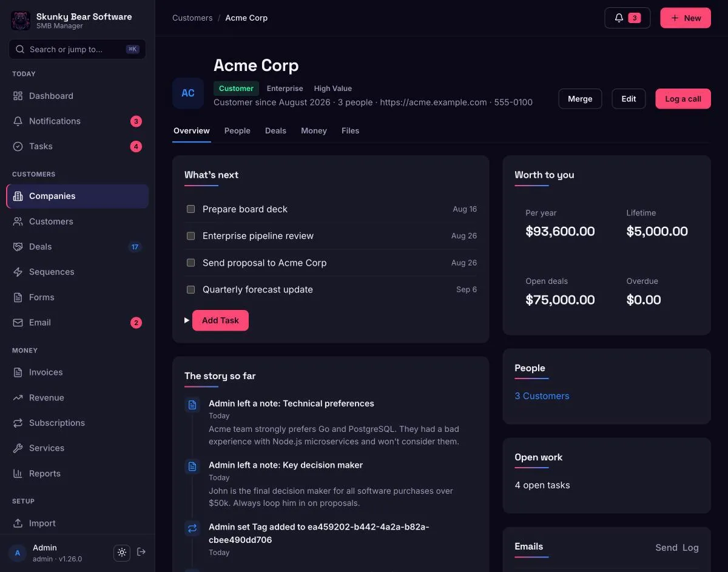
Task: Click the Edit button
Action: [629, 99]
